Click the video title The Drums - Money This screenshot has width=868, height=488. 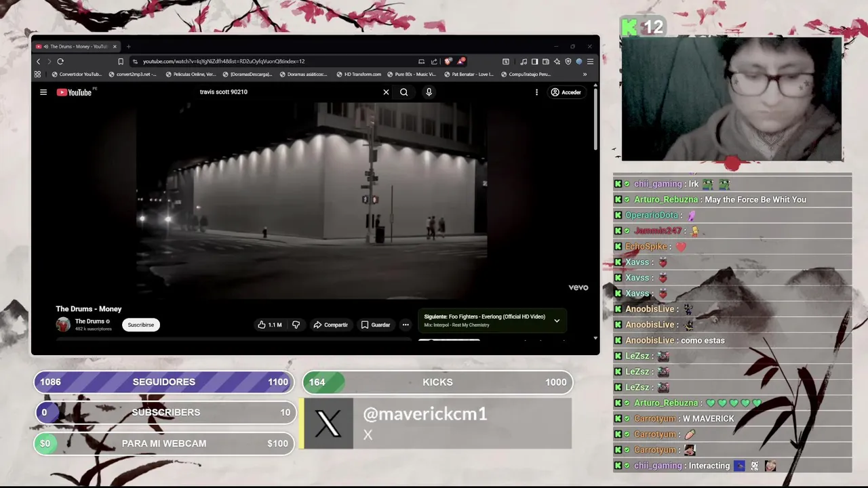click(89, 309)
